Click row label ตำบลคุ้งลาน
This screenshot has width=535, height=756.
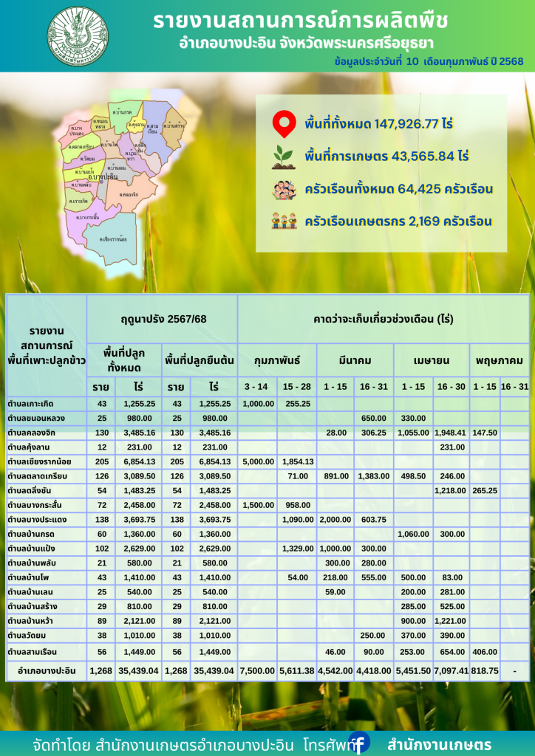click(x=30, y=447)
